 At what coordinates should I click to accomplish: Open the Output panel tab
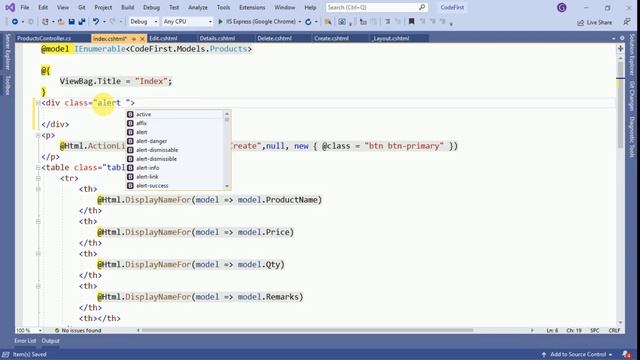point(51,341)
